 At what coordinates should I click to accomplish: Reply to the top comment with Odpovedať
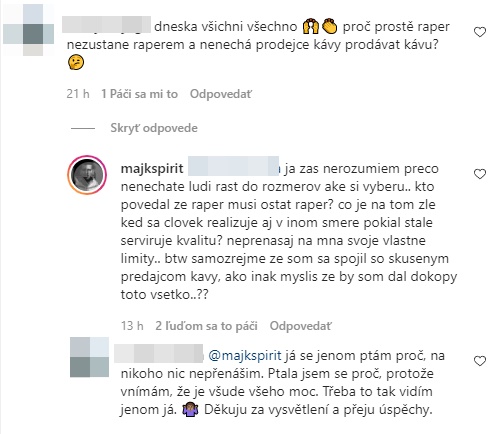pos(221,94)
